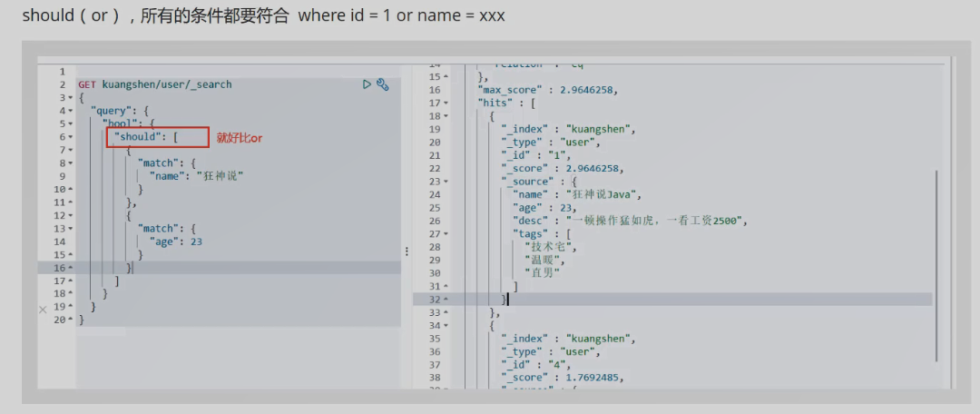Collapse fold arrow at request line 13
980x414 pixels.
point(70,228)
